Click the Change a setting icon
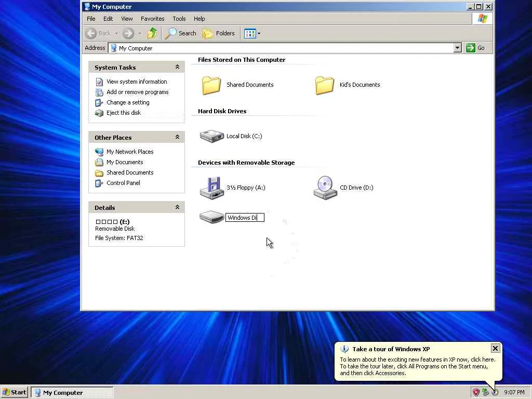Viewport: 532px width, 399px height. pos(99,102)
